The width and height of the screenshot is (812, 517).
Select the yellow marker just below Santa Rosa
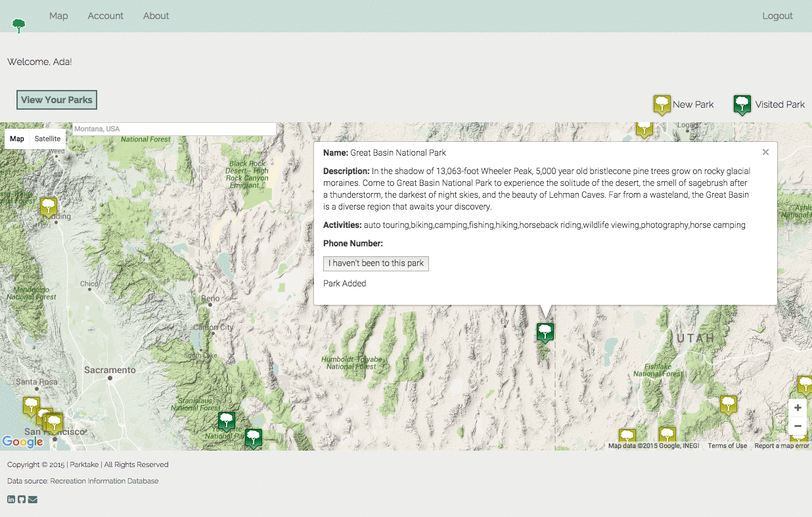(x=31, y=407)
